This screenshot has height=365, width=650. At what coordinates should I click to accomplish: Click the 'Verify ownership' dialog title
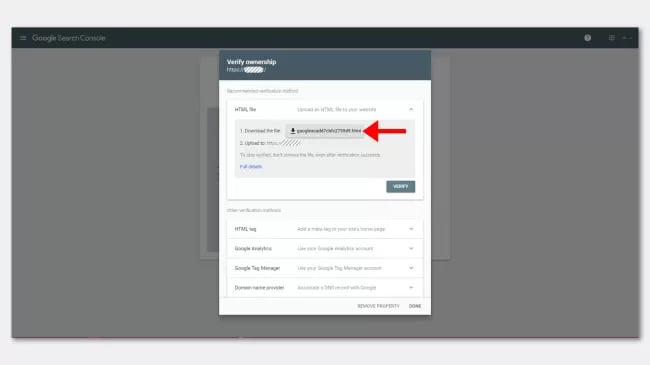pyautogui.click(x=251, y=62)
